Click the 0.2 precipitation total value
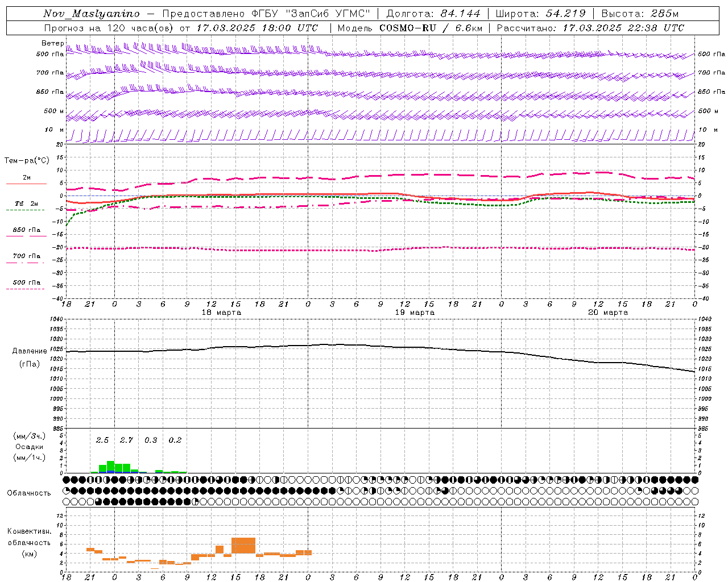728x582 pixels. pyautogui.click(x=175, y=440)
